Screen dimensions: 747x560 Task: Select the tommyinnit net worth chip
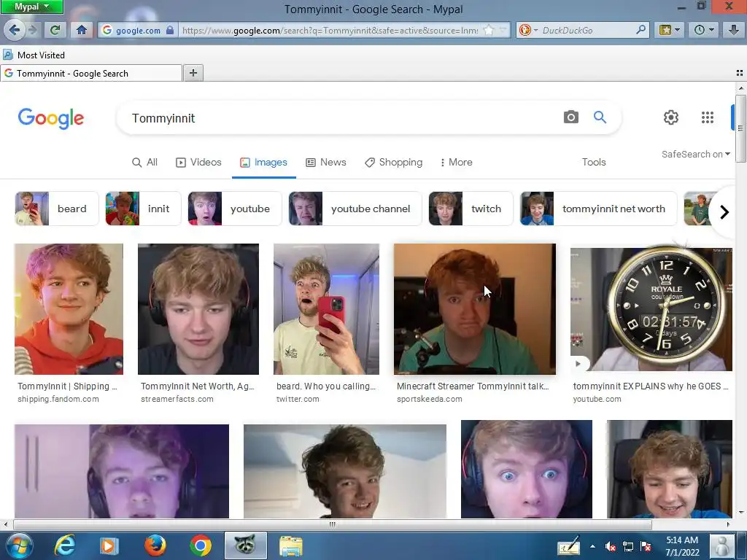598,209
